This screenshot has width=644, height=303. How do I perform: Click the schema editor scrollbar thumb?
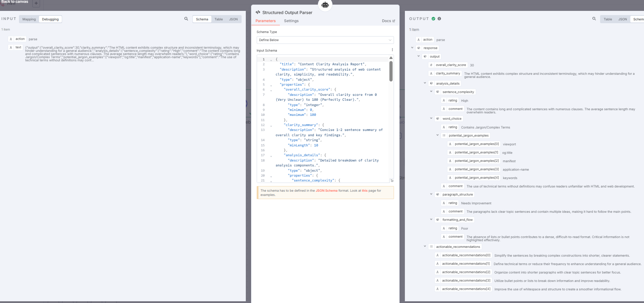[391, 71]
